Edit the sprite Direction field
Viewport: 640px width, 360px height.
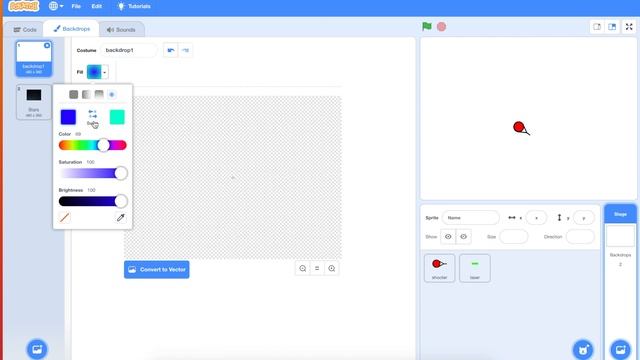point(580,237)
